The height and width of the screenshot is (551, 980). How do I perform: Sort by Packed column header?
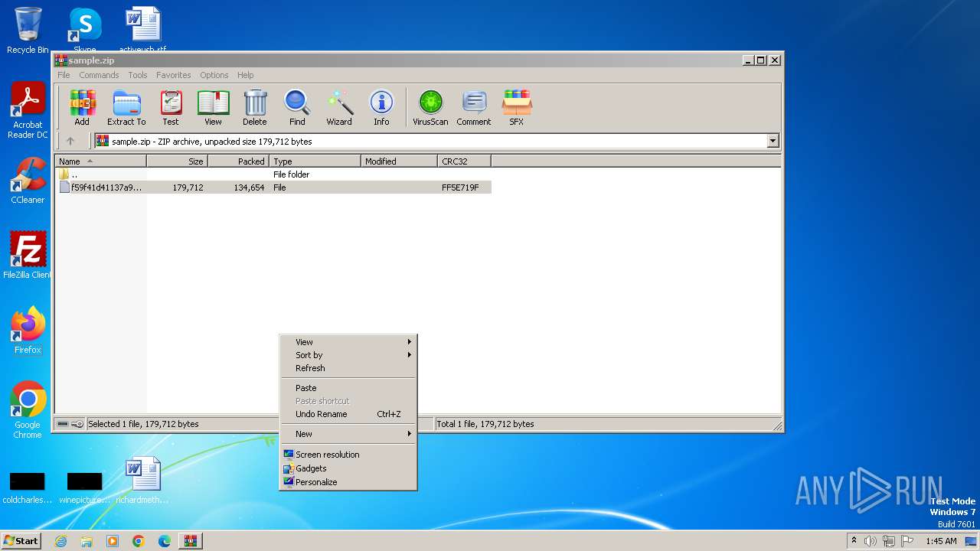(238, 161)
